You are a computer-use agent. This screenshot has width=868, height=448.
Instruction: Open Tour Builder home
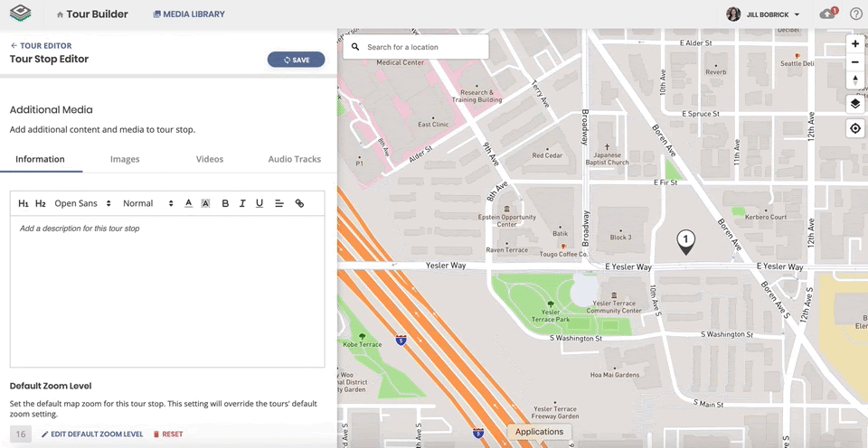click(92, 14)
